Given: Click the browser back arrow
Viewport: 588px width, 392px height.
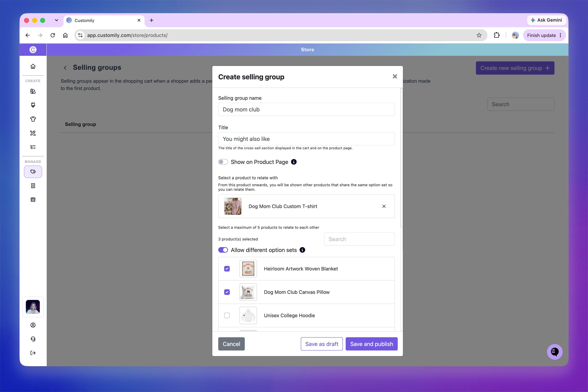Looking at the screenshot, I should (28, 35).
